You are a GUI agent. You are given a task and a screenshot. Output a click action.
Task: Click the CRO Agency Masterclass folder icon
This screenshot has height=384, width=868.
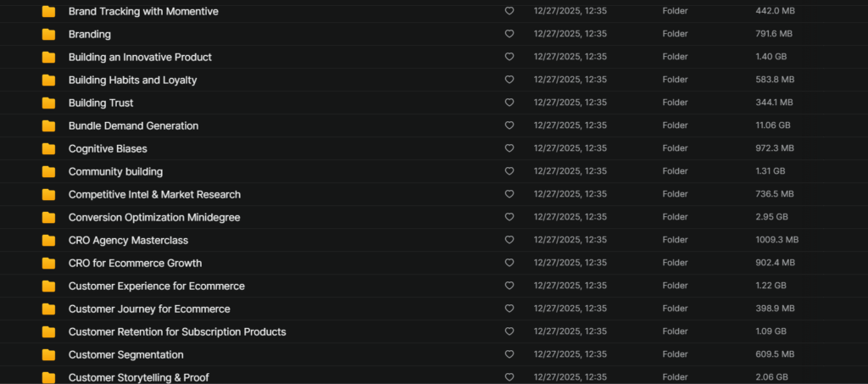(48, 241)
